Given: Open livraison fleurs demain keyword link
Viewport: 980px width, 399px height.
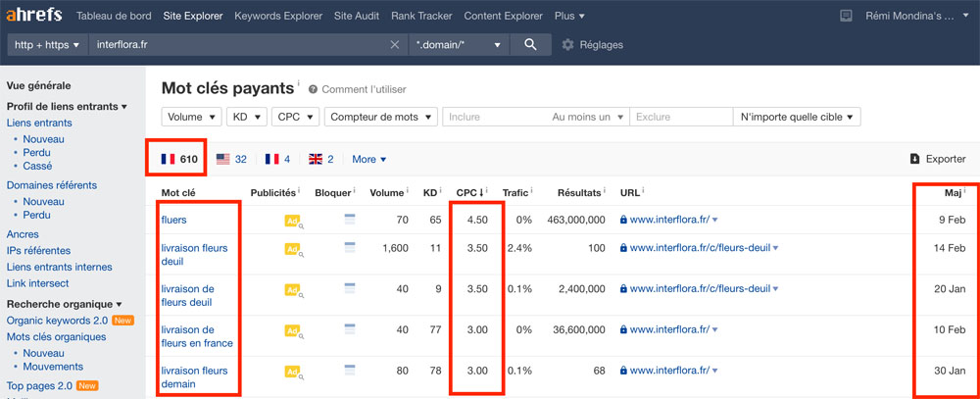Looking at the screenshot, I should click(194, 377).
